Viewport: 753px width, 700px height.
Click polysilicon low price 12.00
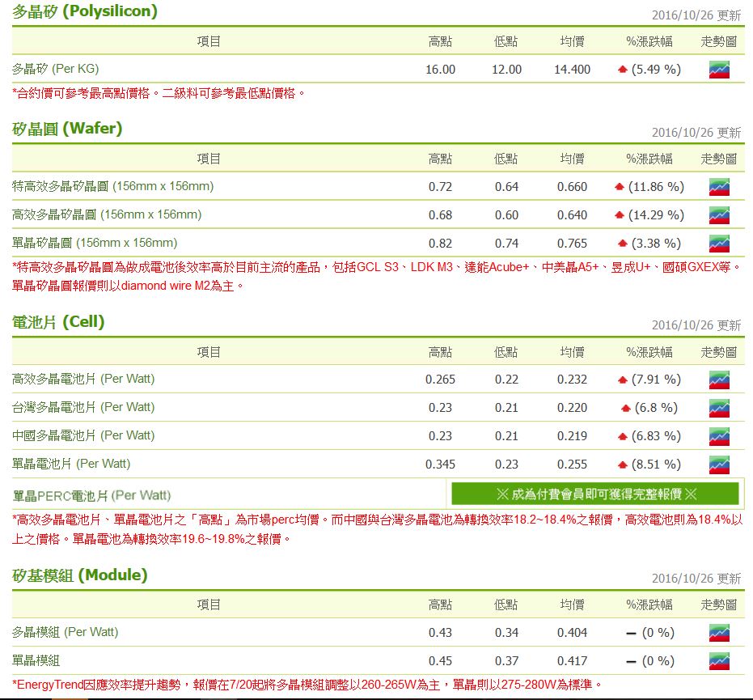coord(506,70)
